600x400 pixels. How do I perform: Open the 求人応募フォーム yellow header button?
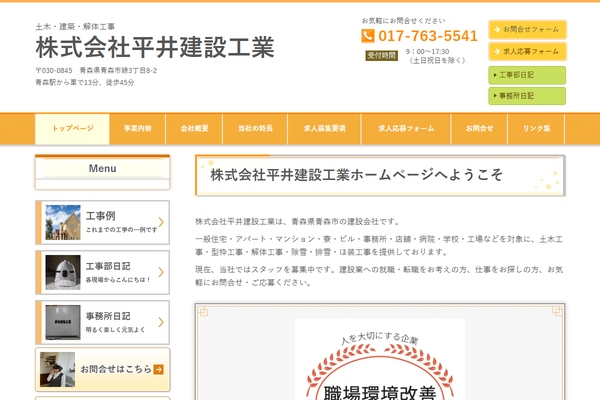pyautogui.click(x=527, y=51)
